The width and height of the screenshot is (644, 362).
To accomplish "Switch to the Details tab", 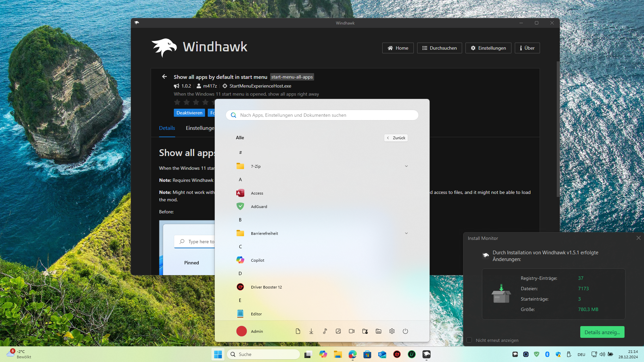I will pyautogui.click(x=167, y=128).
